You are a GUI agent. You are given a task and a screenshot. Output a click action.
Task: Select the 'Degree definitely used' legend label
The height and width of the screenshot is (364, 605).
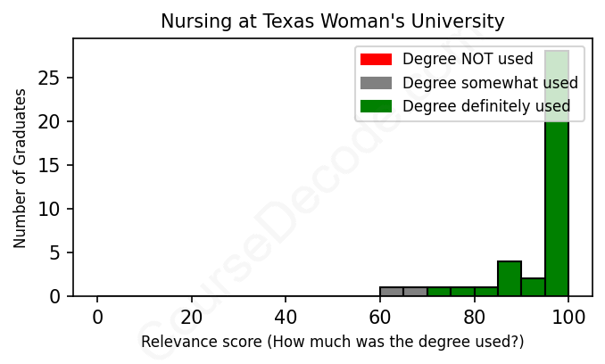click(486, 107)
